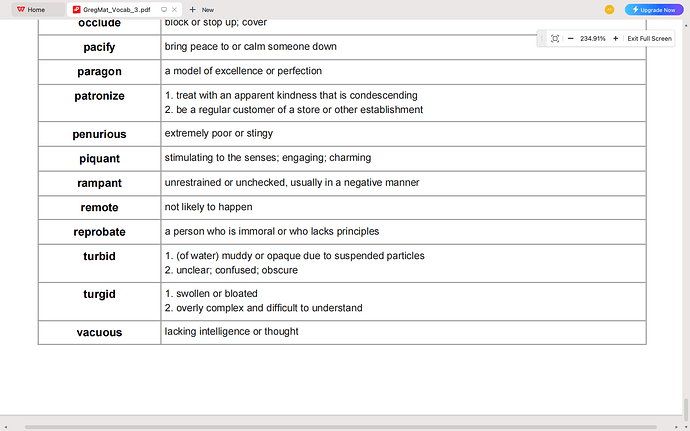Open the user account avatar
The height and width of the screenshot is (431, 690).
pos(609,9)
